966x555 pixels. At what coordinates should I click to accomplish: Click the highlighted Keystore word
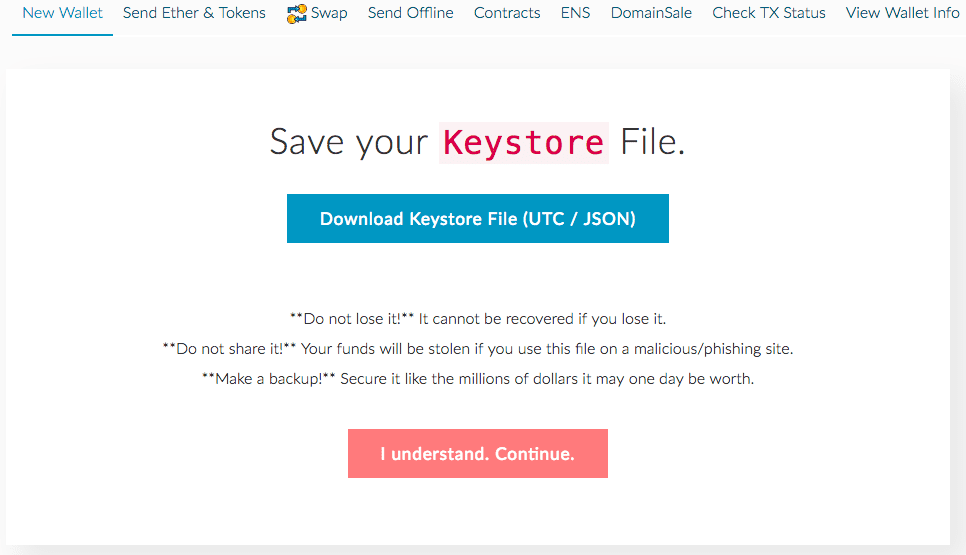[x=524, y=143]
